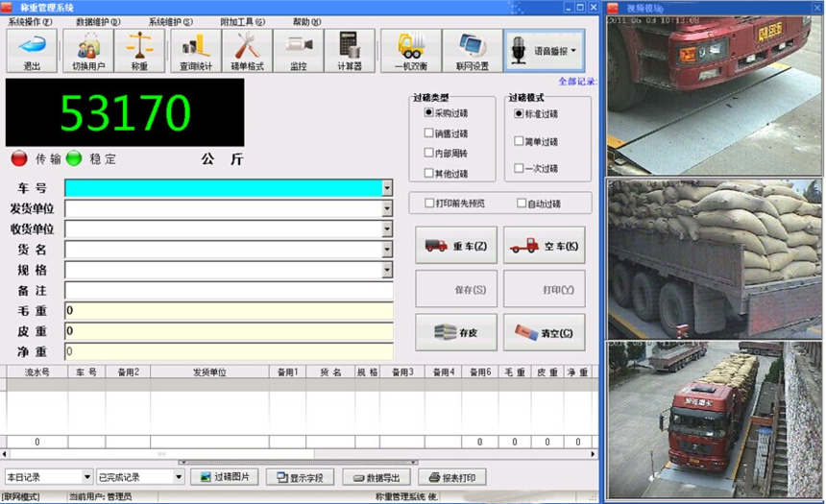Expand the 车号 dropdown arrow
The width and height of the screenshot is (826, 504).
387,188
